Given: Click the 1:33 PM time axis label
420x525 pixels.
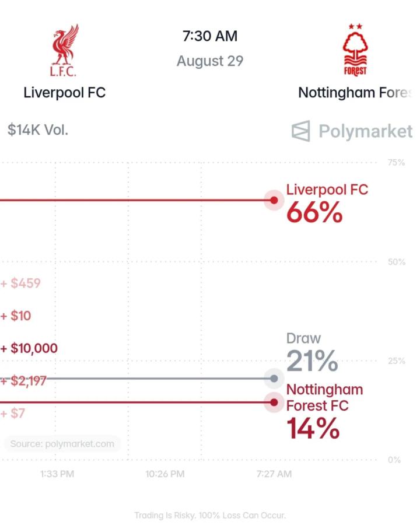Looking at the screenshot, I should (x=57, y=474).
